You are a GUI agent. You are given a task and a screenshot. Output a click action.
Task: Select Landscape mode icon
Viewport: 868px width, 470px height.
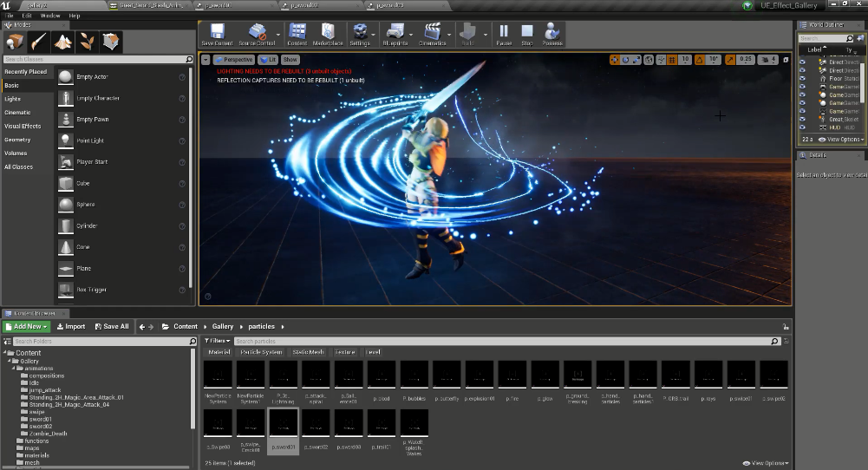pos(62,42)
